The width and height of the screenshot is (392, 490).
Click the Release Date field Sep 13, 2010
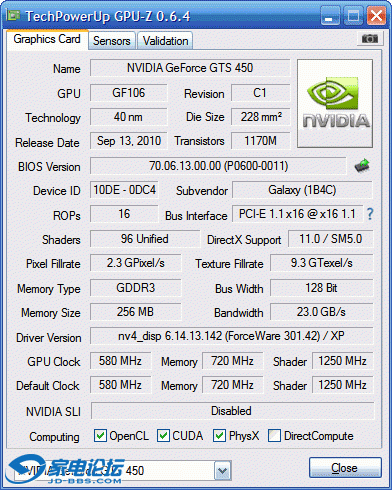pos(129,141)
